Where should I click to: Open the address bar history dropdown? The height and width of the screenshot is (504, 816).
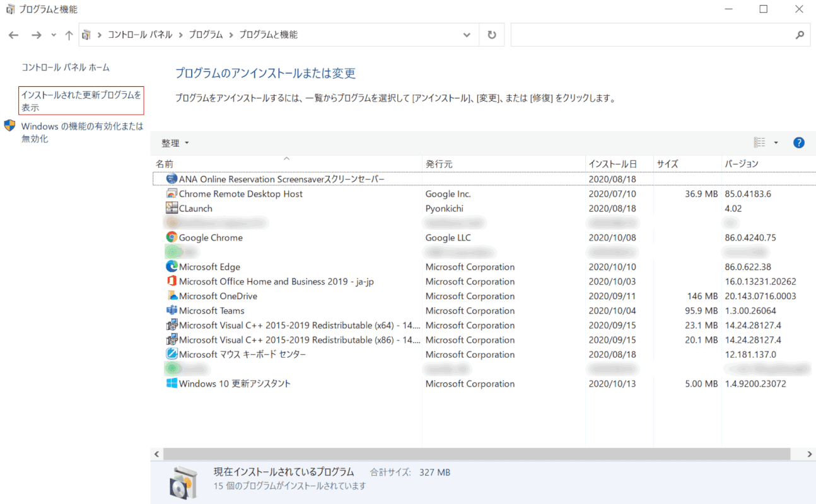[x=467, y=35]
